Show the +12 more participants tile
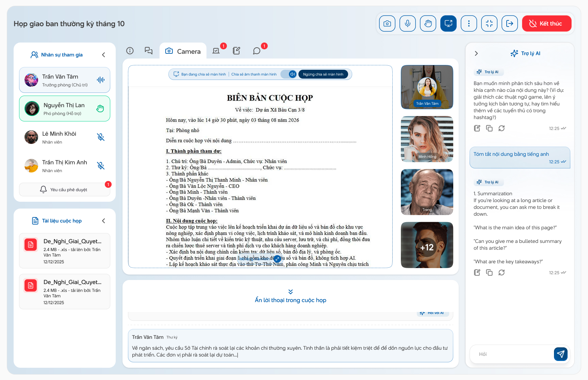The height and width of the screenshot is (380, 588). (x=427, y=245)
